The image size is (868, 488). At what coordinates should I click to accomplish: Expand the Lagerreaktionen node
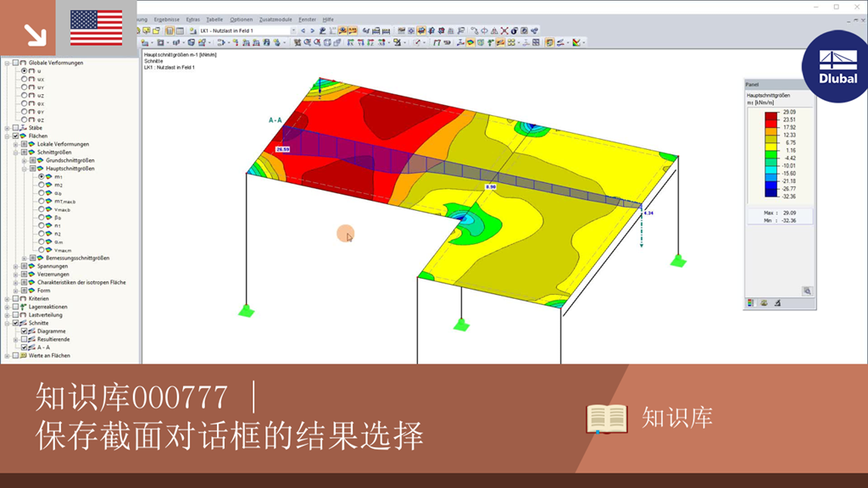pyautogui.click(x=7, y=307)
